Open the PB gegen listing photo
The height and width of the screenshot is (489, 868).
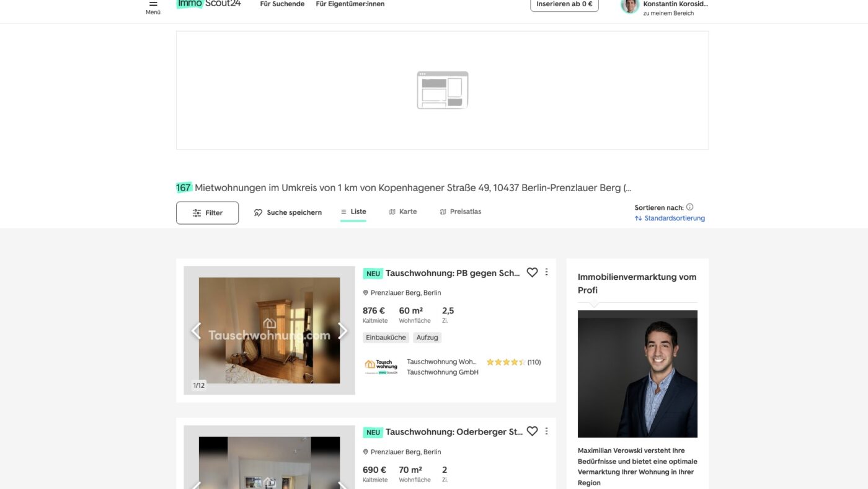[269, 330]
